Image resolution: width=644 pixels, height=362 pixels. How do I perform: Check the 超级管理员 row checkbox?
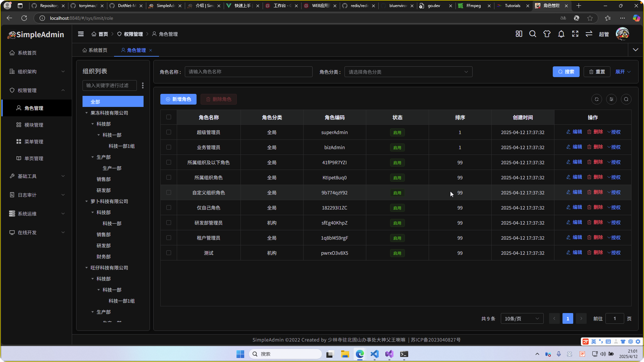(169, 132)
